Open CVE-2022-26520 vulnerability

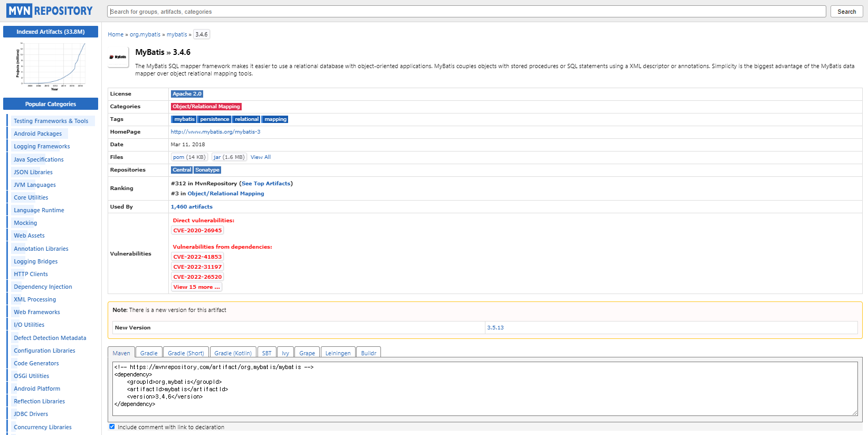(197, 277)
